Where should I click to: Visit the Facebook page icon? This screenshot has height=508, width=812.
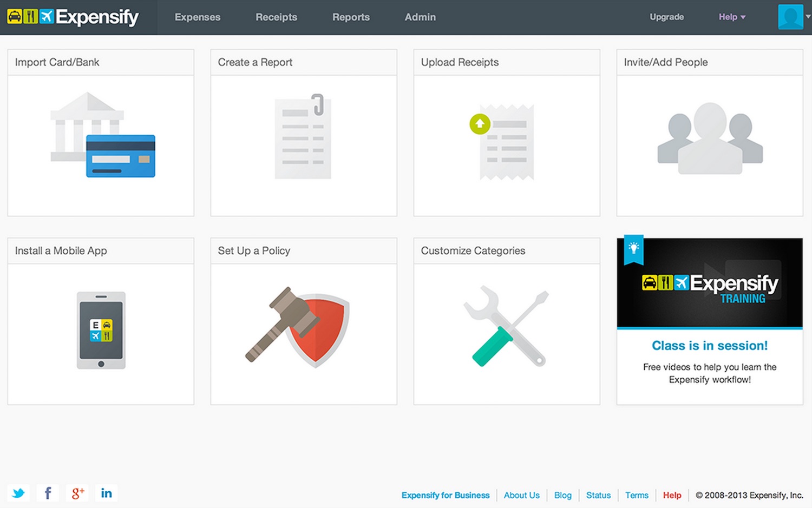(x=48, y=493)
